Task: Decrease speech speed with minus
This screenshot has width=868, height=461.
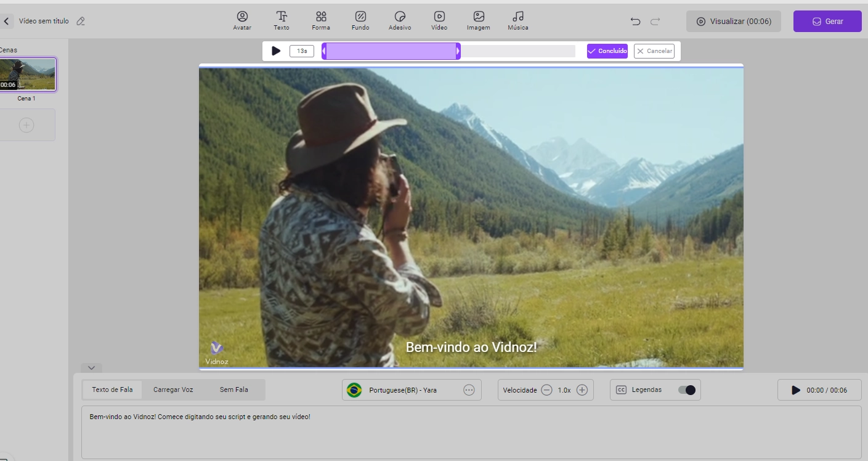Action: tap(546, 390)
